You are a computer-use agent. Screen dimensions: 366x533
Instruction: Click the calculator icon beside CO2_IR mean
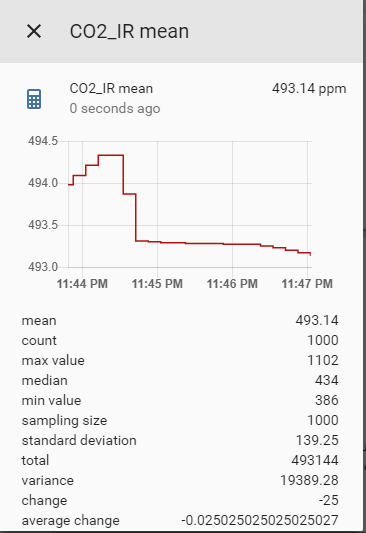tap(34, 99)
